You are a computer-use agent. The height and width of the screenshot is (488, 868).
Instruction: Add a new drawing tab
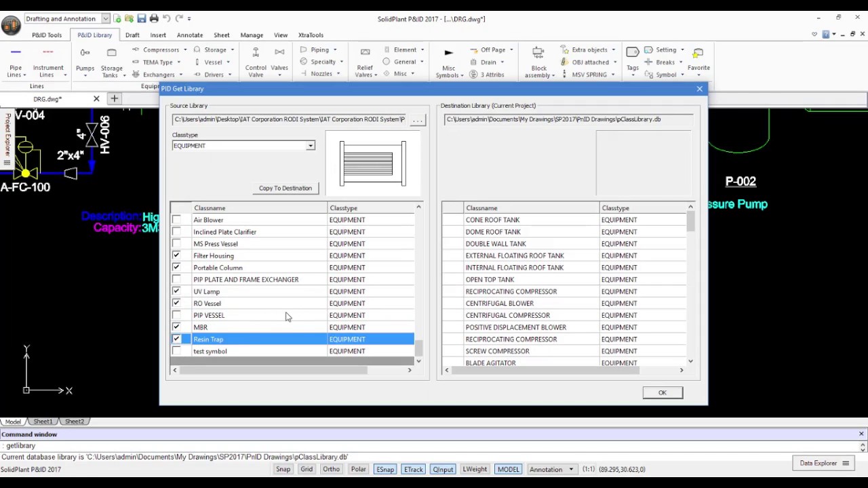(x=114, y=99)
